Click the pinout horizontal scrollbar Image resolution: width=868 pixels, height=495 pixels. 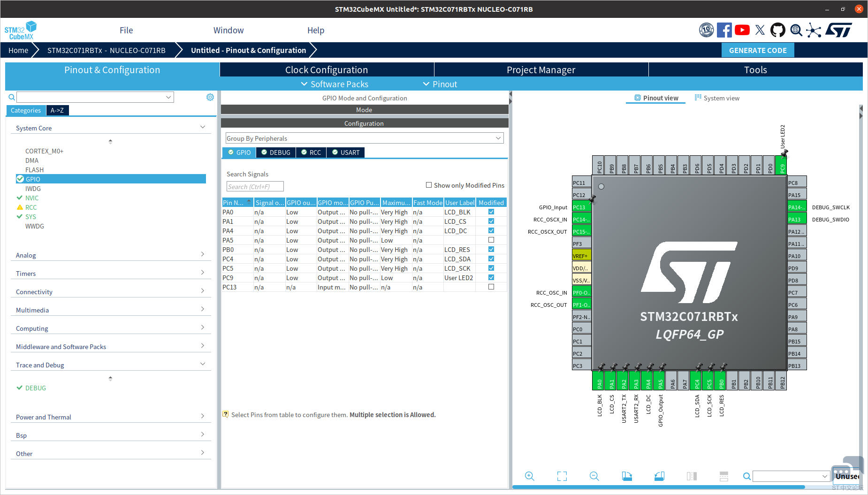pyautogui.click(x=659, y=487)
